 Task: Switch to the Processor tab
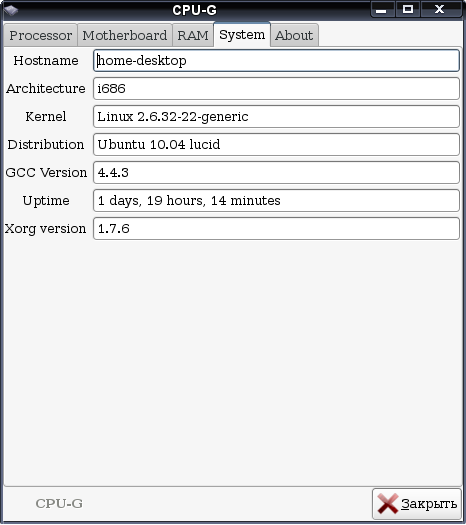41,35
